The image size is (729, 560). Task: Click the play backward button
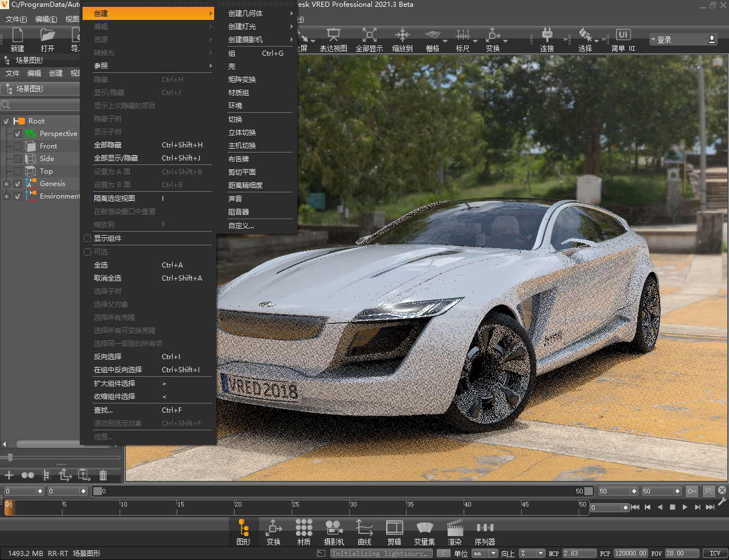pyautogui.click(x=660, y=507)
